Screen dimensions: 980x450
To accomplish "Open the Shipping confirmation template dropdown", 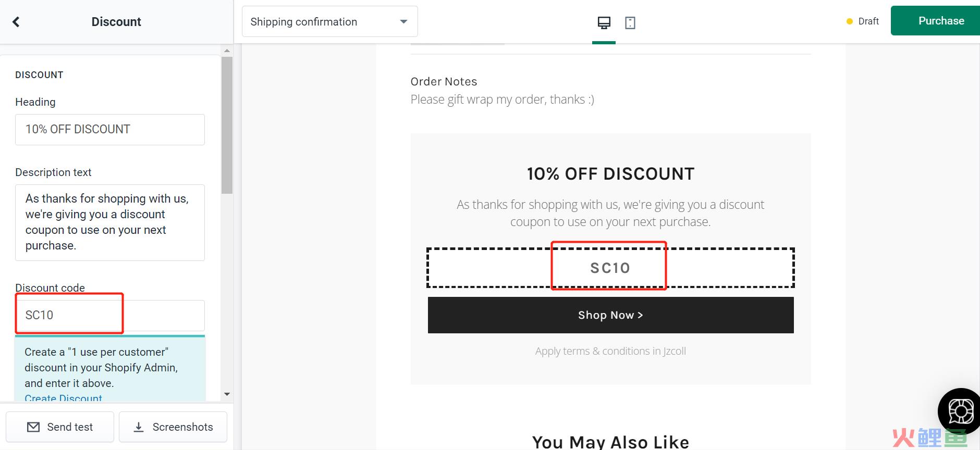I will click(x=329, y=21).
